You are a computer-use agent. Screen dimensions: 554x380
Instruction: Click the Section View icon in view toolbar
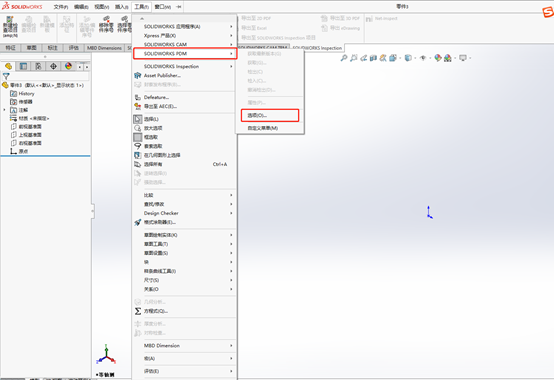click(373, 58)
